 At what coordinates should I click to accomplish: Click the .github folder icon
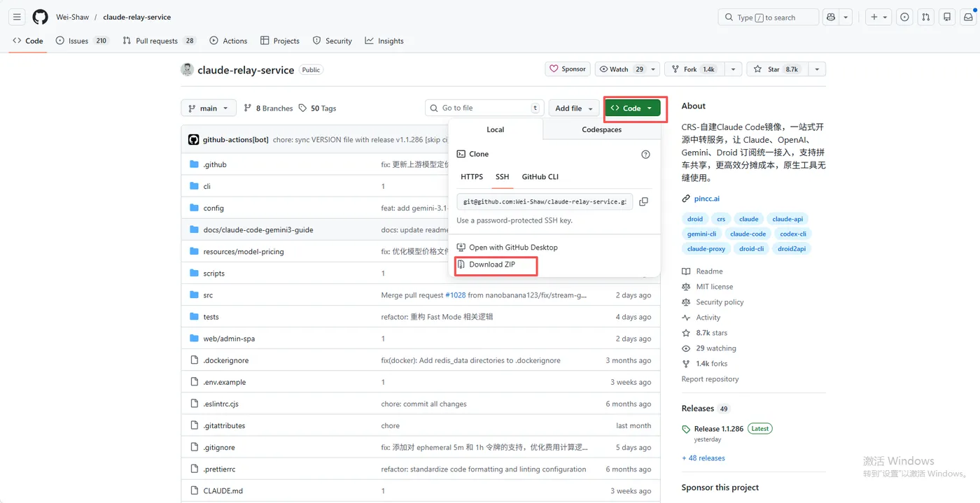pyautogui.click(x=195, y=164)
